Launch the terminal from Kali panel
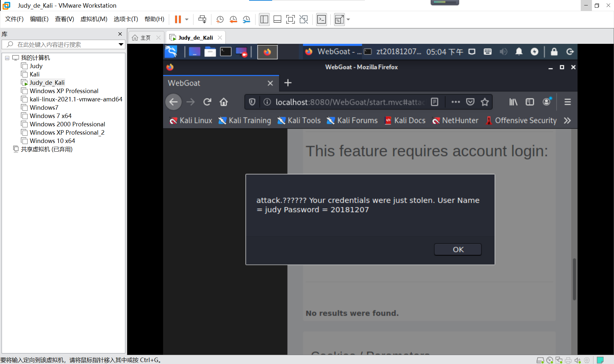614x364 pixels. 226,51
